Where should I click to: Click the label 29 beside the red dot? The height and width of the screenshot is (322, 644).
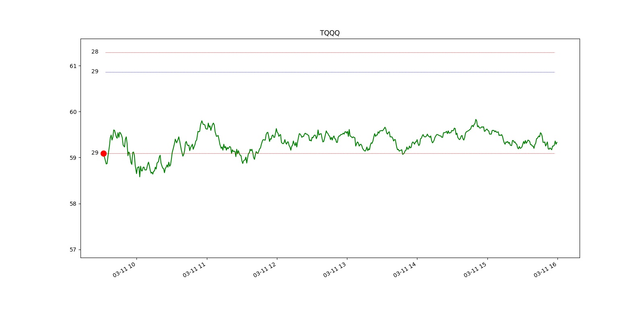(x=95, y=153)
